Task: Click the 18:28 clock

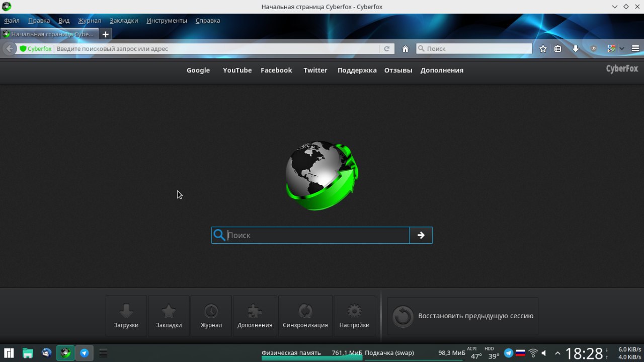Action: pyautogui.click(x=584, y=353)
